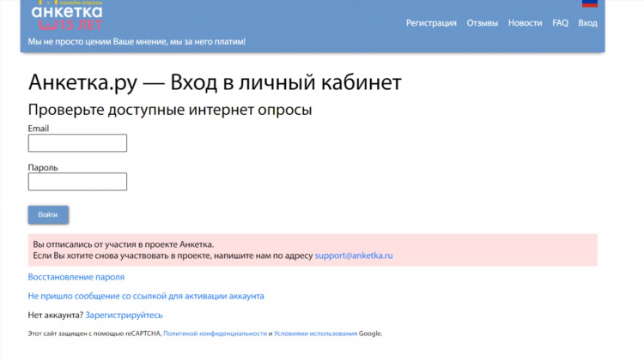Viewport: 644px width, 361px height.
Task: Open the account activation message link
Action: point(146,296)
